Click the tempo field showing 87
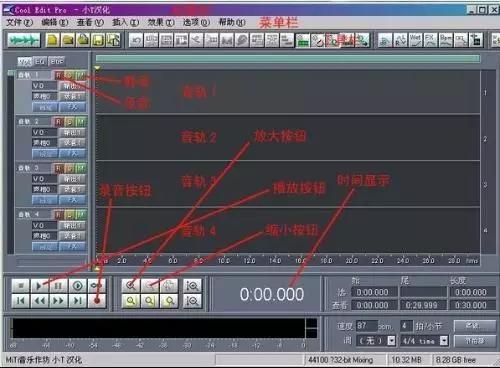The image size is (500, 368). pos(367,326)
